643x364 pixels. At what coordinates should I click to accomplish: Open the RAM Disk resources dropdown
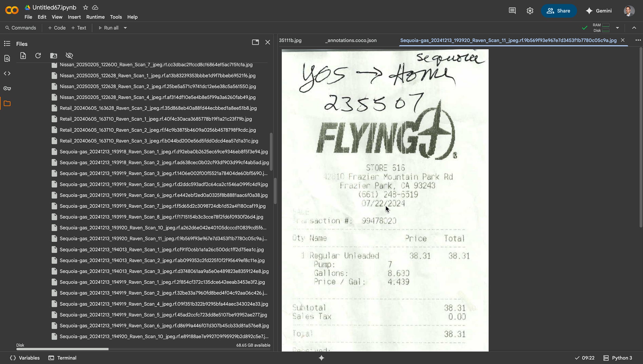617,28
